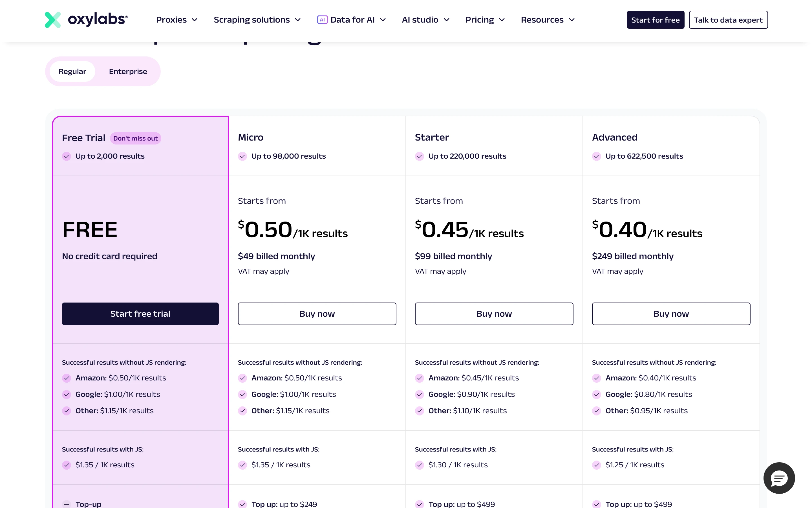Click checkmark icon beside Starter $1.30 / 1K results
The image size is (812, 508).
coord(420,465)
